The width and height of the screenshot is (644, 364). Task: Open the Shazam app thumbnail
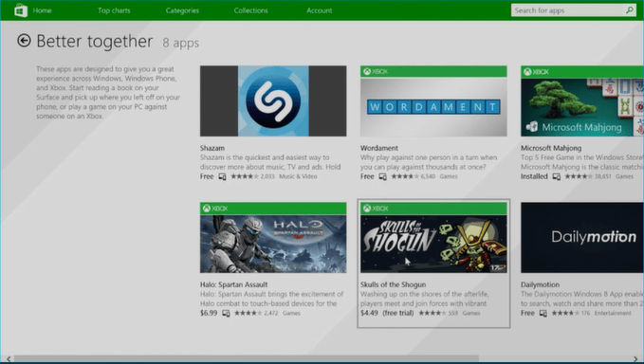click(x=273, y=100)
